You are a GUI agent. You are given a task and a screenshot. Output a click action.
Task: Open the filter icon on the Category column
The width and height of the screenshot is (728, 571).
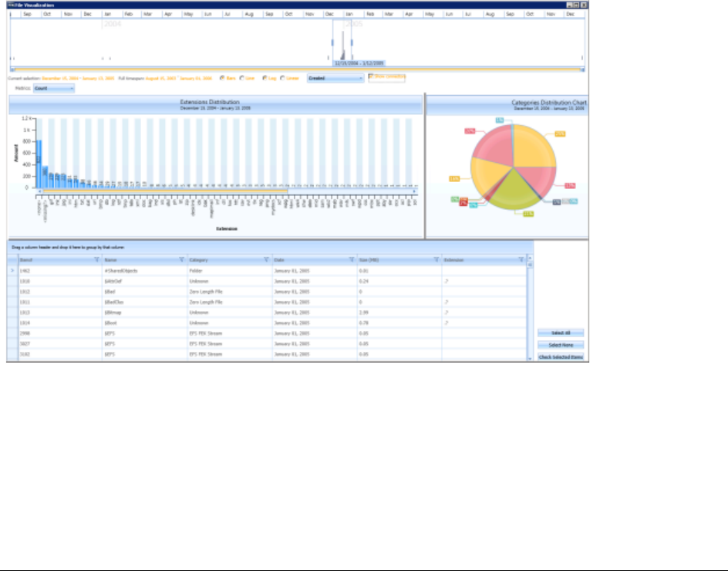click(x=267, y=260)
